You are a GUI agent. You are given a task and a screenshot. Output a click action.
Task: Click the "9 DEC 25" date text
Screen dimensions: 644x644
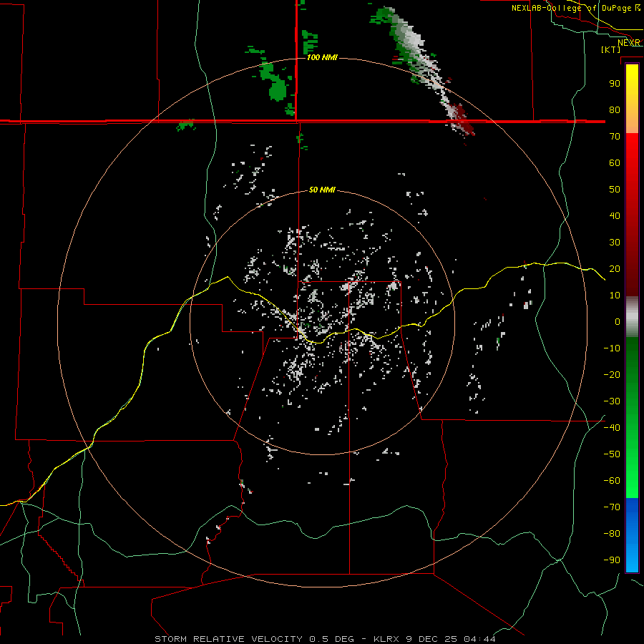[x=431, y=639]
